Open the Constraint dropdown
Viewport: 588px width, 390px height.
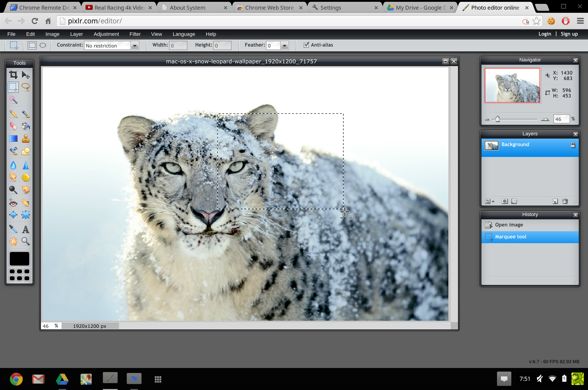coord(135,45)
